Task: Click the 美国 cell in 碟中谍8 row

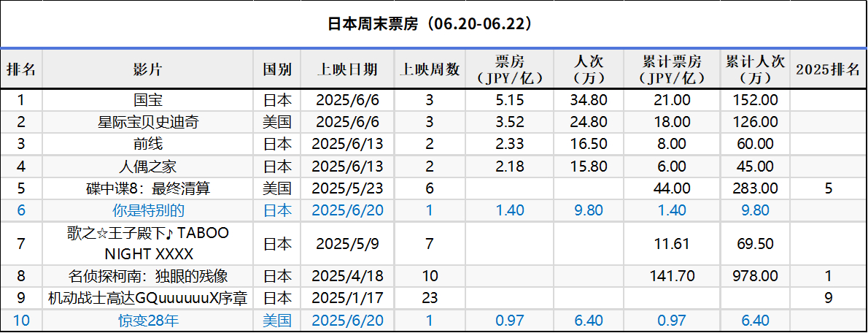Action: pyautogui.click(x=276, y=188)
